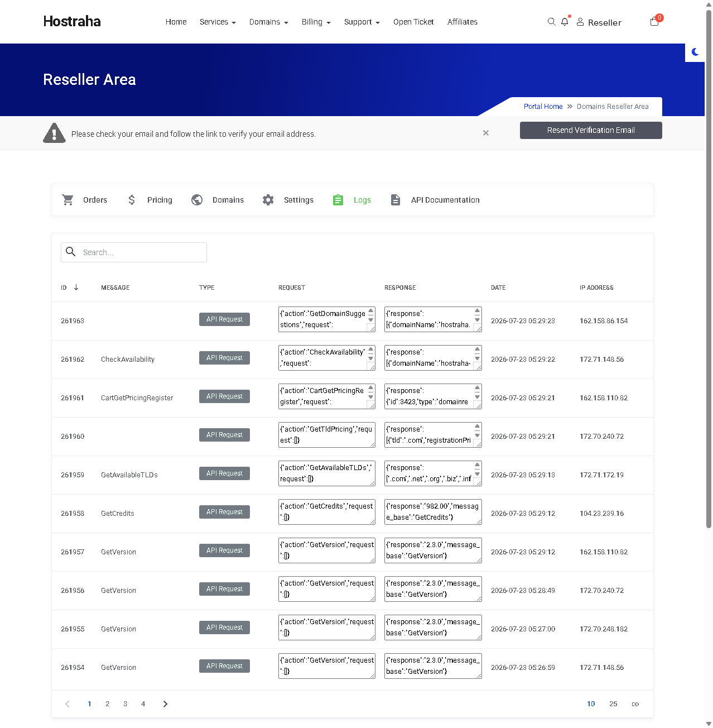
Task: Click the DATE column header
Action: click(x=498, y=288)
